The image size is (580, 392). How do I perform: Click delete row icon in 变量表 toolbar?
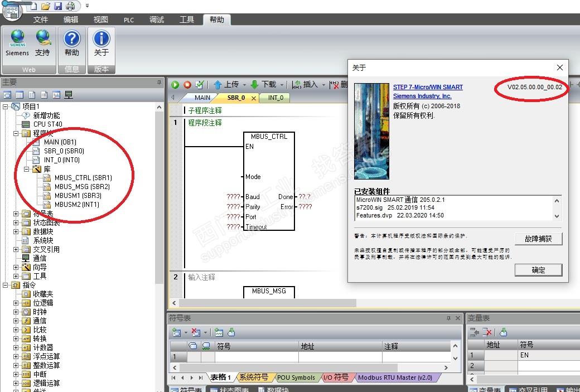click(x=487, y=332)
